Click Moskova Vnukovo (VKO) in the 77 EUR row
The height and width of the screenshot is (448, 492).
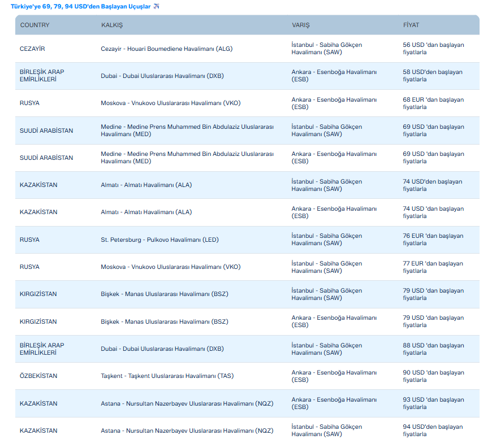coord(171,267)
